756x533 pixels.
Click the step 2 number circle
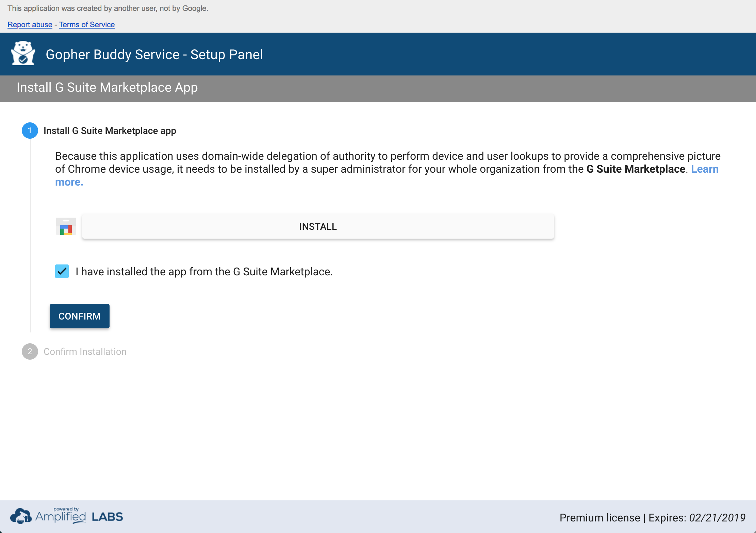pos(30,351)
